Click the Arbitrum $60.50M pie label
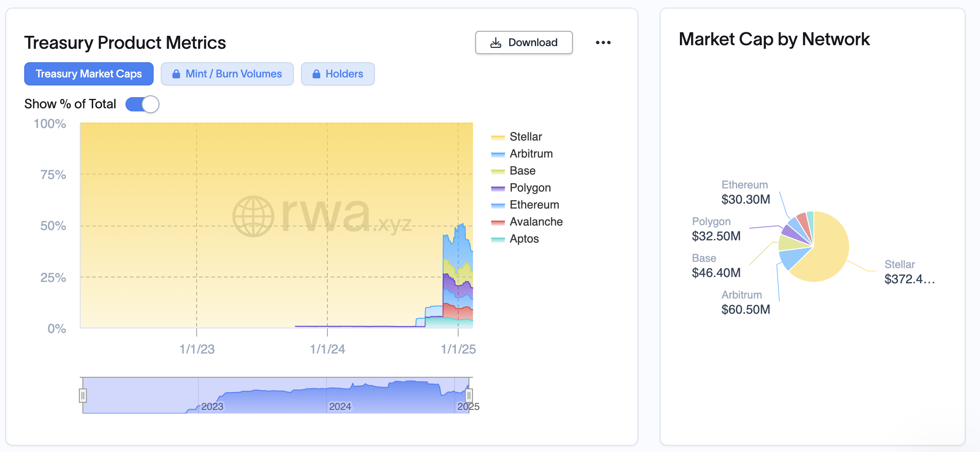Image resolution: width=980 pixels, height=452 pixels. [745, 309]
